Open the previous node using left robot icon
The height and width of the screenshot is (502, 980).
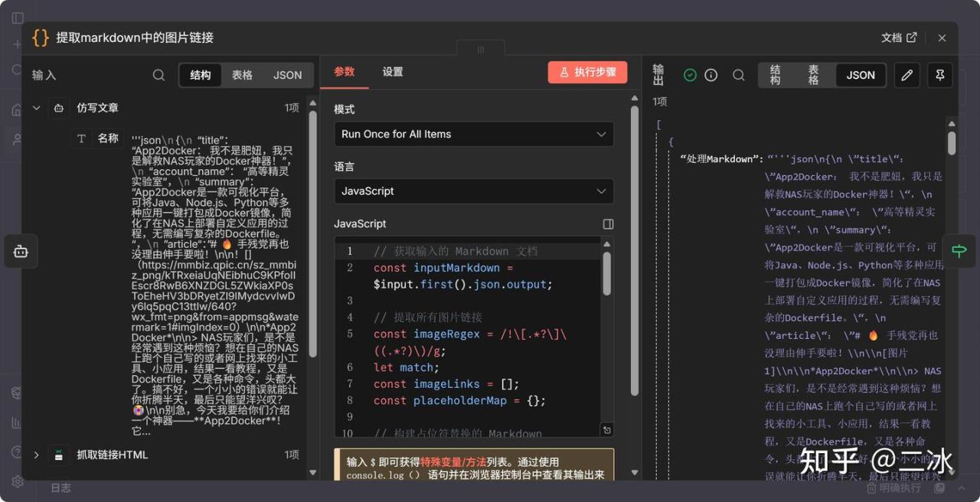21,251
